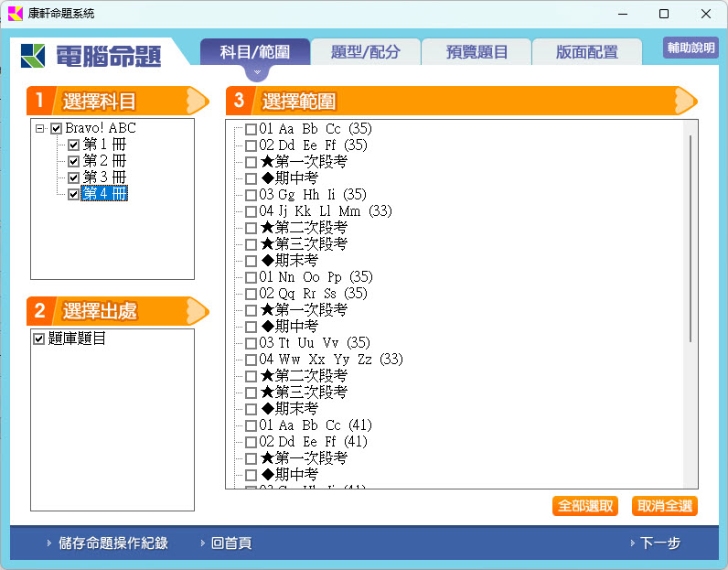Click the 全部選取 button

[x=585, y=506]
